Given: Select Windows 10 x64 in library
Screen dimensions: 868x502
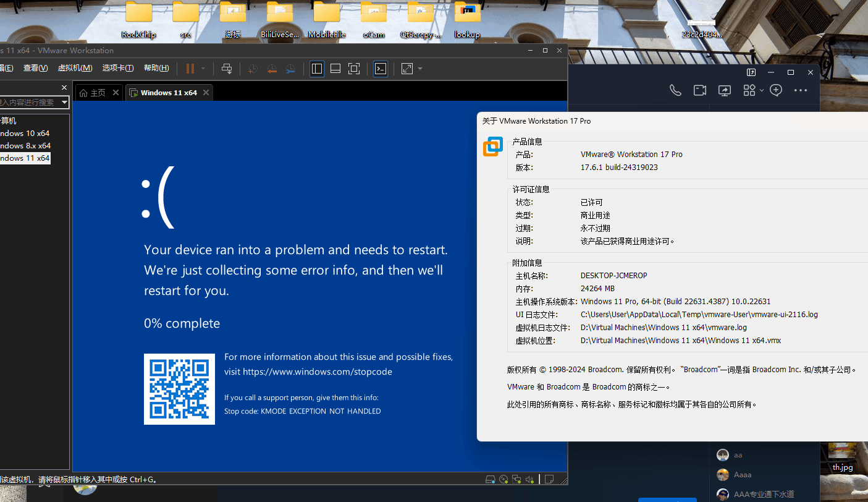Looking at the screenshot, I should point(25,134).
